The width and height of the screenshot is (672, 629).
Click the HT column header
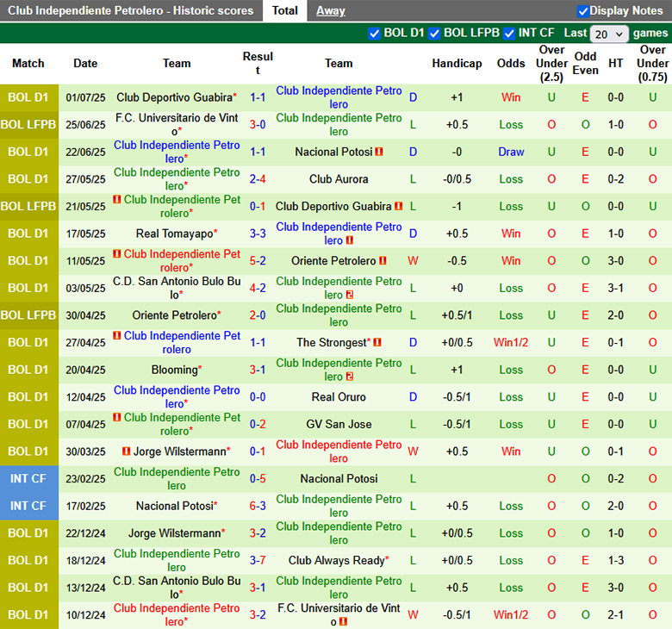(x=615, y=64)
